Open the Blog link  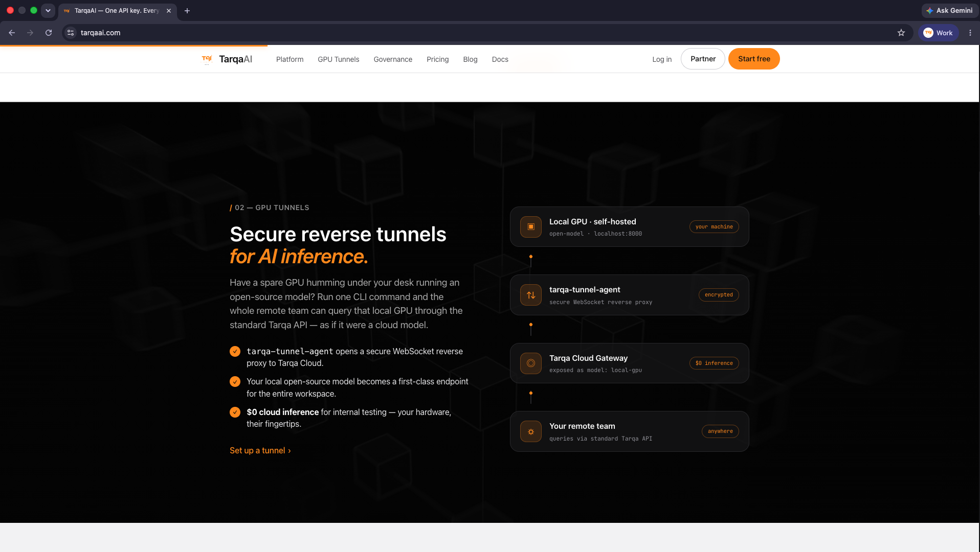pyautogui.click(x=470, y=59)
